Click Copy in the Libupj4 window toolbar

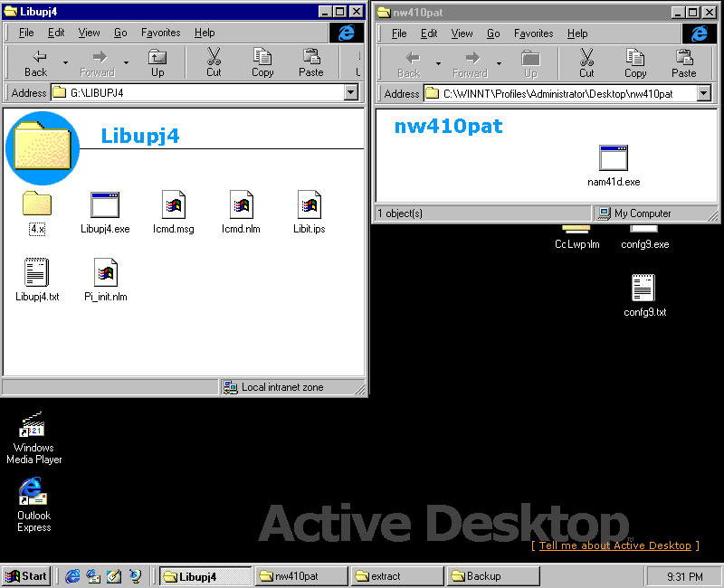(x=262, y=62)
